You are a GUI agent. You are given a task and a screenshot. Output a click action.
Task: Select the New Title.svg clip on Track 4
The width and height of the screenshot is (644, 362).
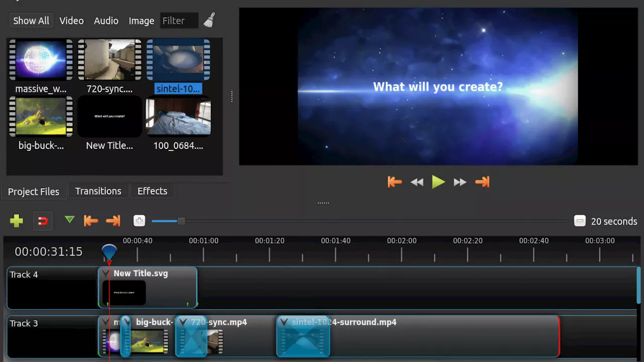click(x=147, y=287)
